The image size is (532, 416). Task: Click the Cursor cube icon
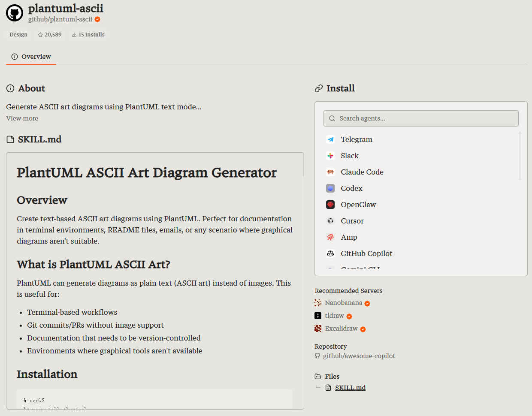pyautogui.click(x=330, y=221)
